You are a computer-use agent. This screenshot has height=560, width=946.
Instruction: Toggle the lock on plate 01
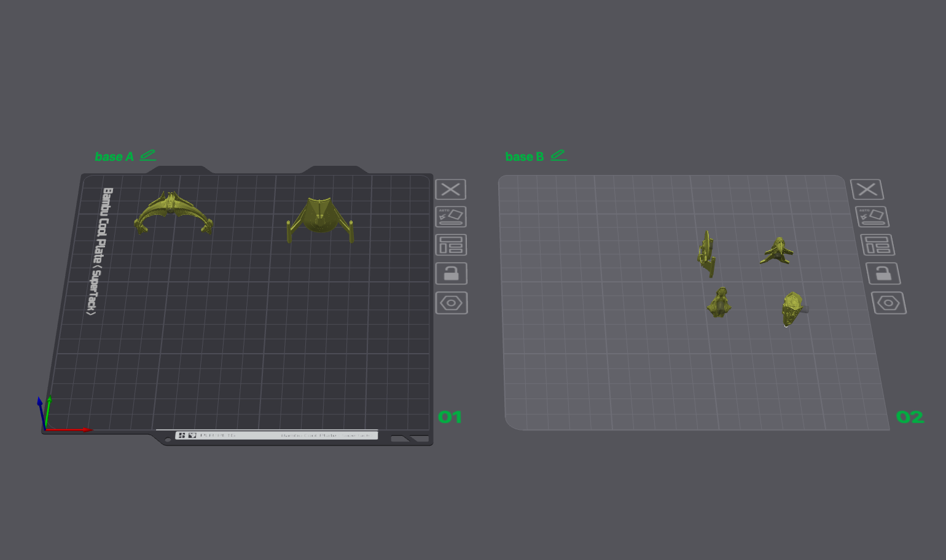coord(451,273)
